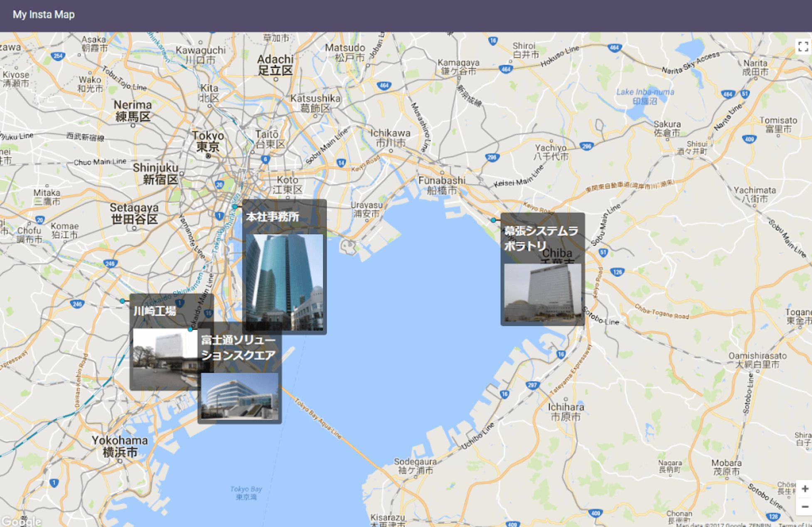Click the Mobara 茂原市 map label

(x=726, y=467)
